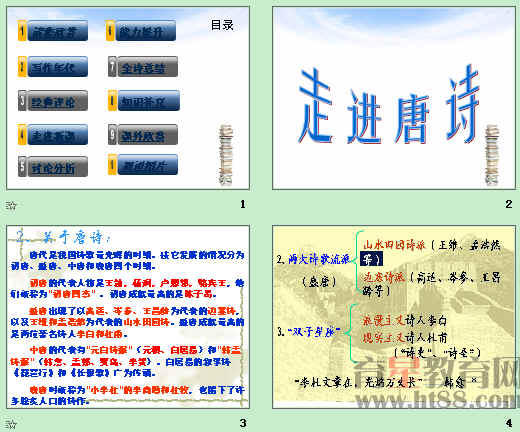The height and width of the screenshot is (432, 520).
Task: Select slide 4 with yellow background
Action: click(394, 317)
